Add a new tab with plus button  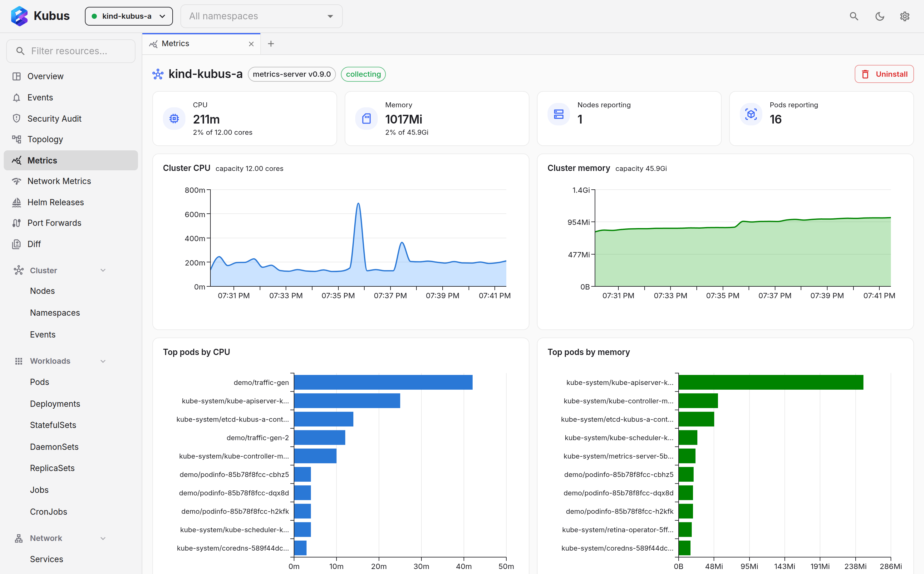coord(271,44)
